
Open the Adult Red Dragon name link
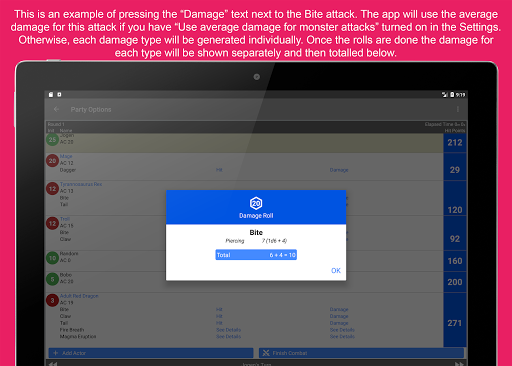click(x=79, y=296)
